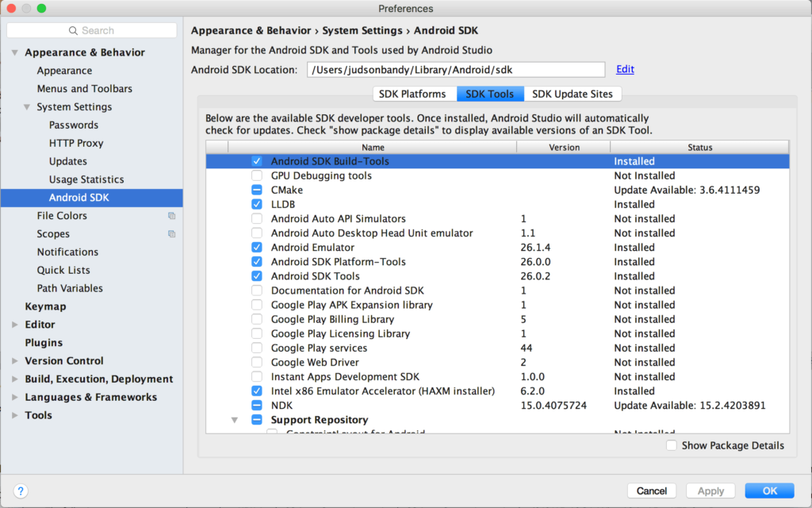Toggle the CMake checkbox
Viewport: 812px width, 508px height.
tap(257, 190)
